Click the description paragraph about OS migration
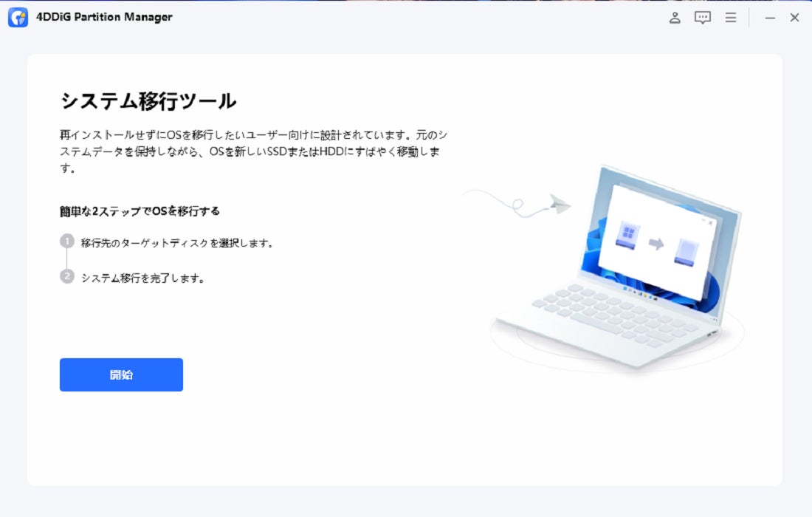Screen dimensions: 812x517 click(254, 151)
